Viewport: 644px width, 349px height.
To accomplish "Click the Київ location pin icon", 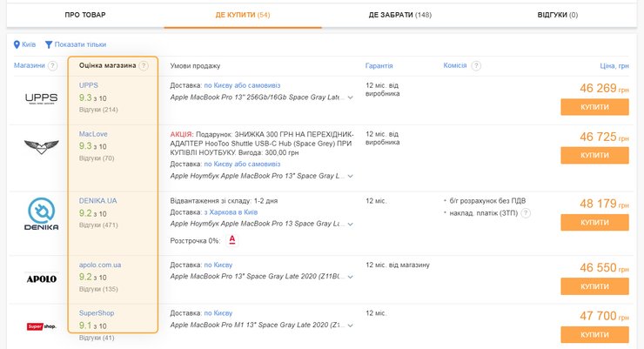I will [x=17, y=44].
